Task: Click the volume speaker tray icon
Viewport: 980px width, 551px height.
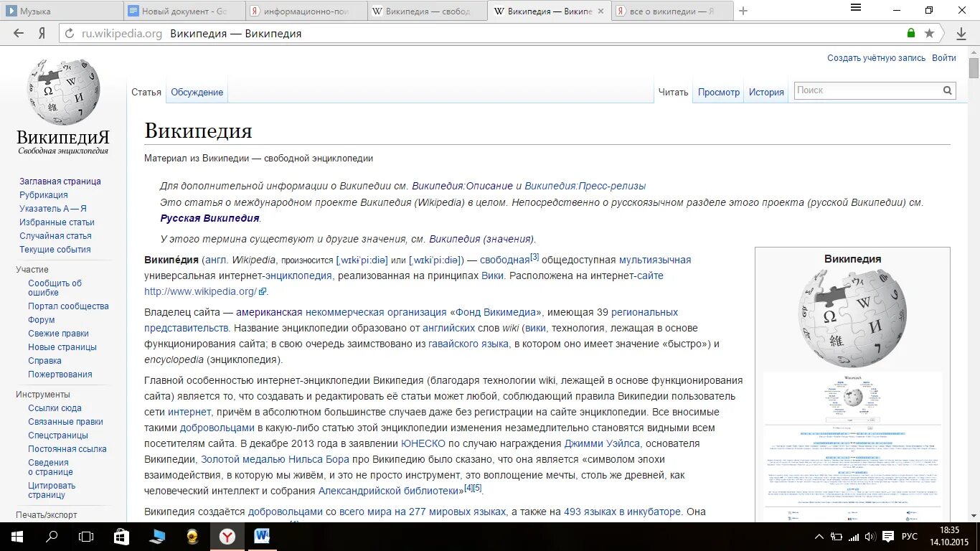Action: [x=870, y=537]
